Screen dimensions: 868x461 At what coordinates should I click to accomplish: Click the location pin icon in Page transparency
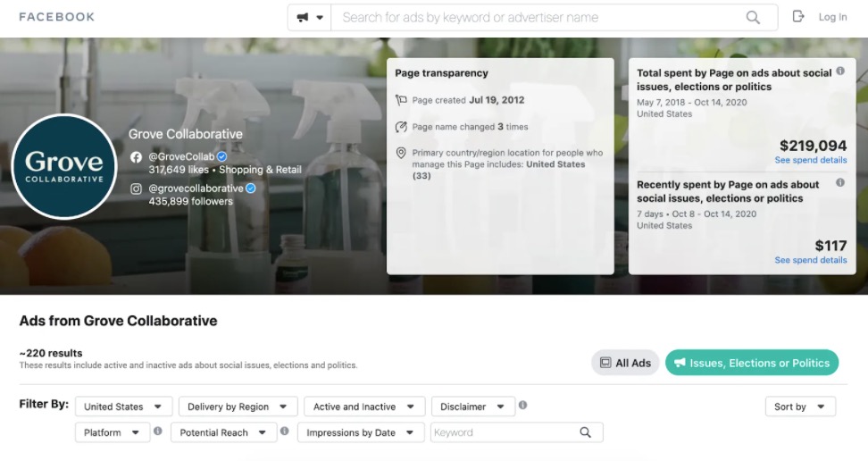401,153
